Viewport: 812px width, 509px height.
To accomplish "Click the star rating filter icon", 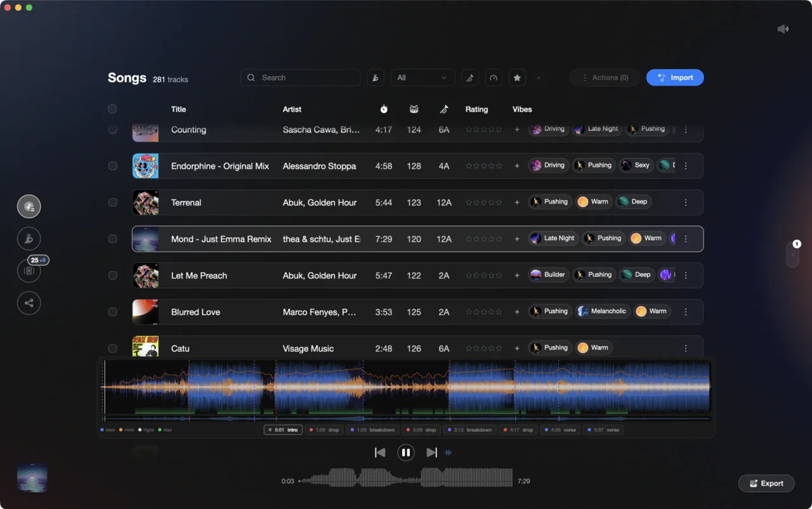I will (517, 78).
